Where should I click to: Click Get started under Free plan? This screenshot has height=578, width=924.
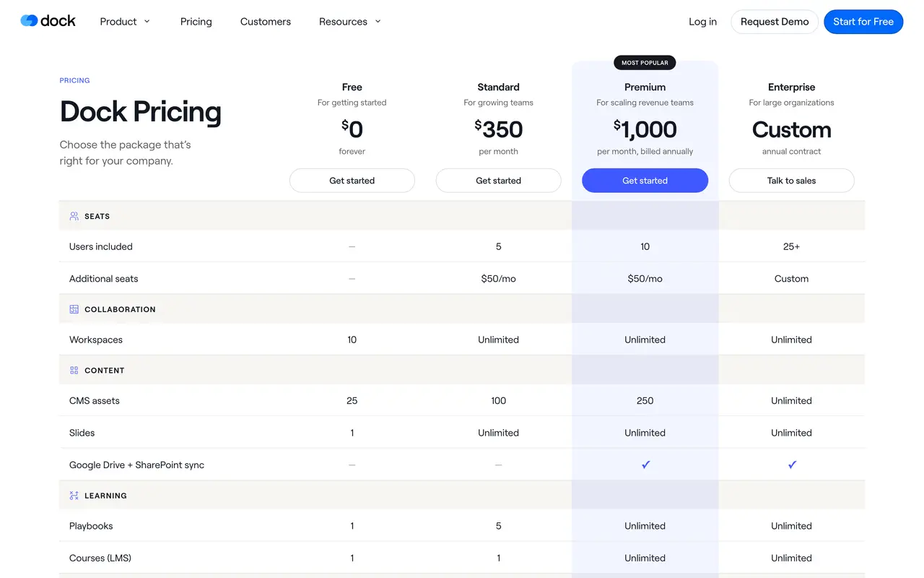pyautogui.click(x=352, y=181)
